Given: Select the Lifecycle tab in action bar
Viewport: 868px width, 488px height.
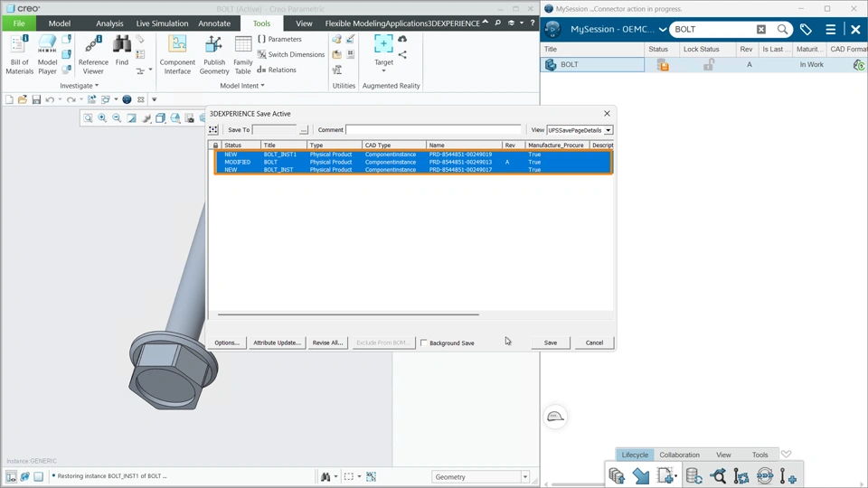Looking at the screenshot, I should [x=635, y=455].
